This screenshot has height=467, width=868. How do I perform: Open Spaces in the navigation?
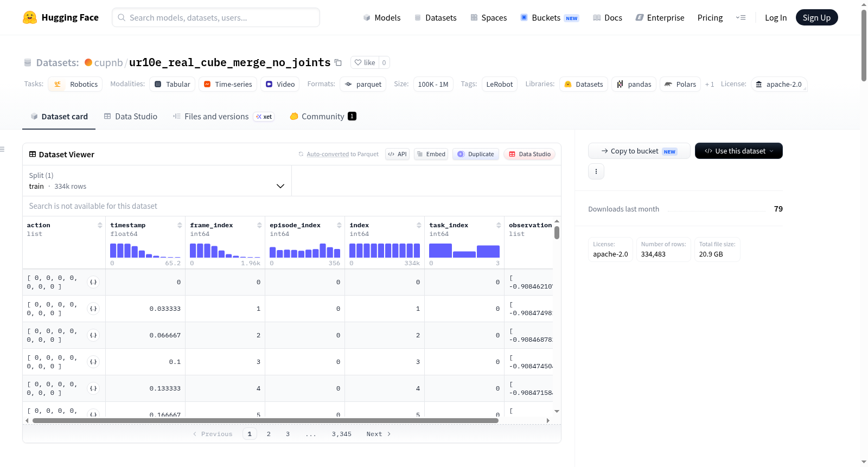489,17
